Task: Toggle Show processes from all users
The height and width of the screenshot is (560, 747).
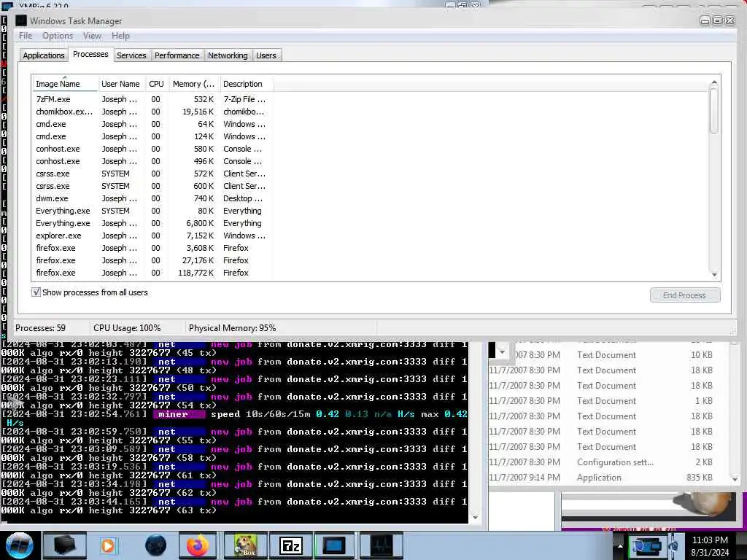Action: (x=36, y=292)
